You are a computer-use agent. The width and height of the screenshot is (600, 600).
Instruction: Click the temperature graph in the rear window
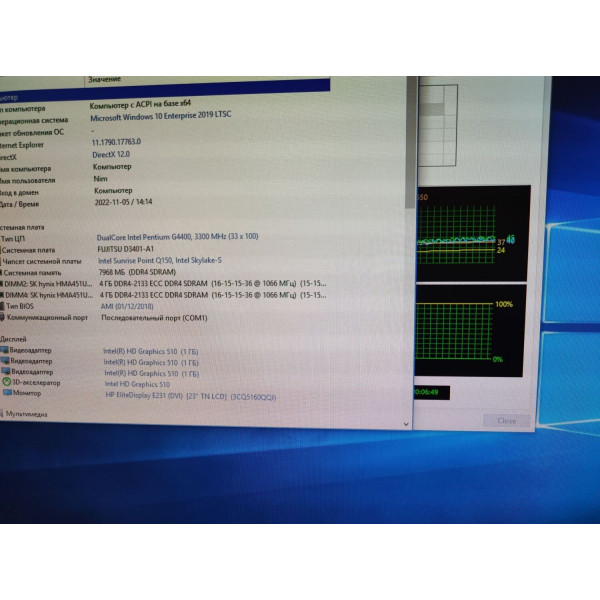pos(473,234)
